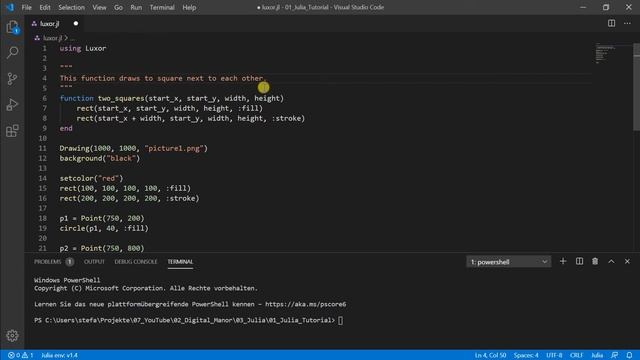640x360 pixels.
Task: Open the Selection menu
Action: pyautogui.click(x=71, y=7)
